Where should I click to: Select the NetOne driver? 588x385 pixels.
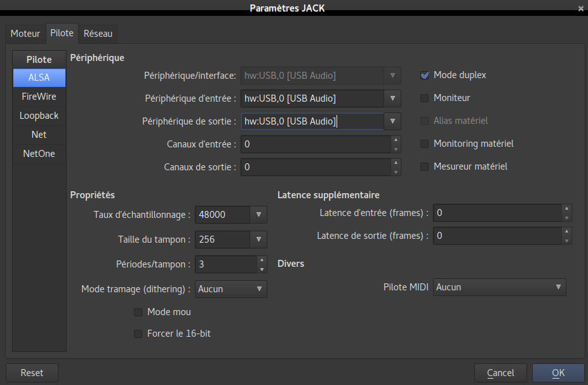(39, 154)
